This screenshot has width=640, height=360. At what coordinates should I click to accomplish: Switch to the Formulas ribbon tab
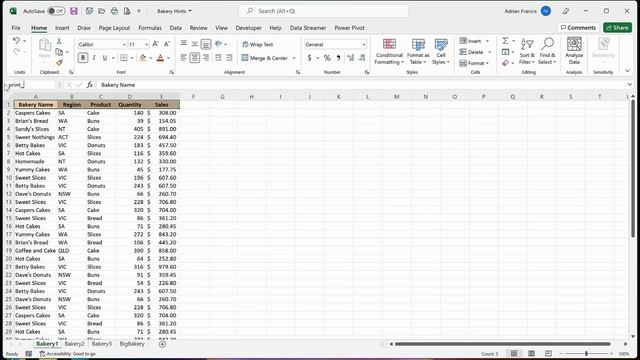point(150,28)
